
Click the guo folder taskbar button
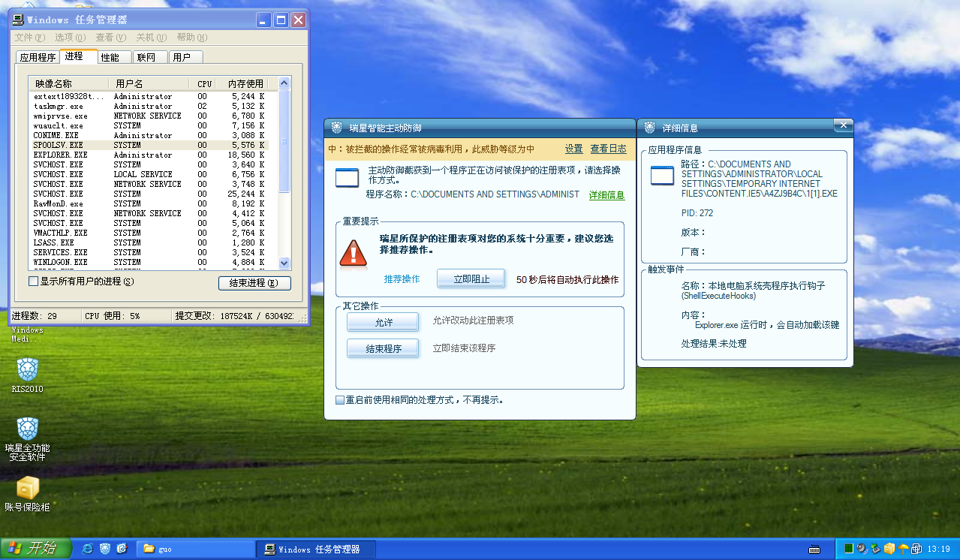tap(197, 549)
